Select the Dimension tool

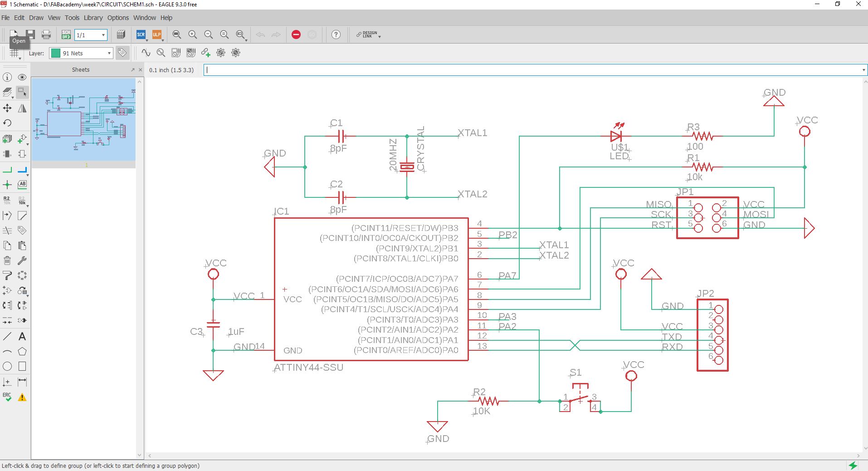22,382
